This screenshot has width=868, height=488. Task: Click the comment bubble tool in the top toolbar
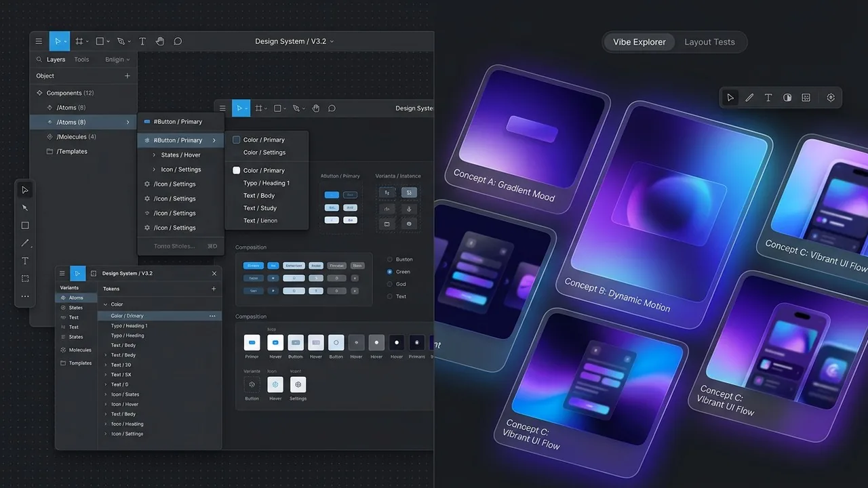pos(178,41)
